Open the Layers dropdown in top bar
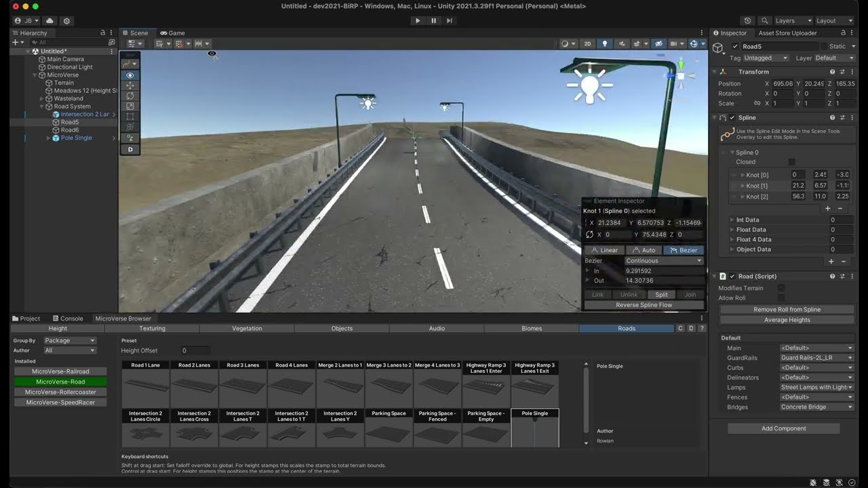The height and width of the screenshot is (488, 868). (793, 21)
